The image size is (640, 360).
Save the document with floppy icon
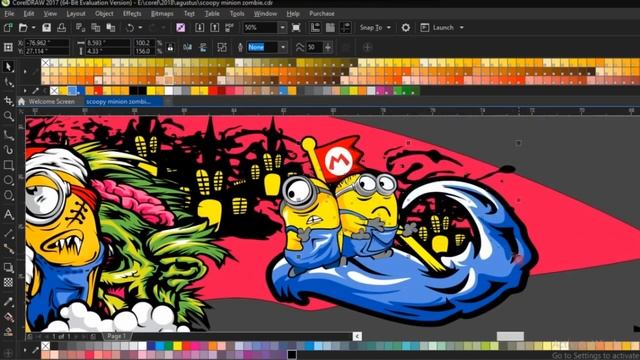(47, 27)
